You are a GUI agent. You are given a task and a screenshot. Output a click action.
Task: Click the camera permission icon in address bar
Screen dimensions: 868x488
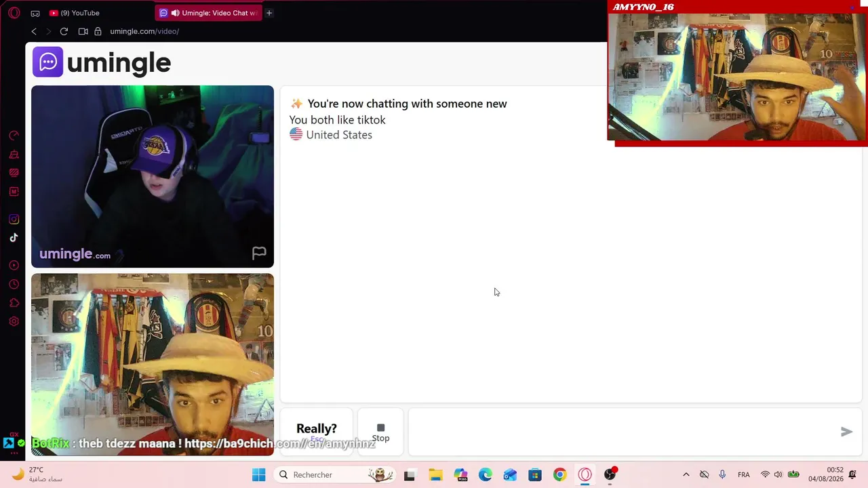click(x=83, y=31)
